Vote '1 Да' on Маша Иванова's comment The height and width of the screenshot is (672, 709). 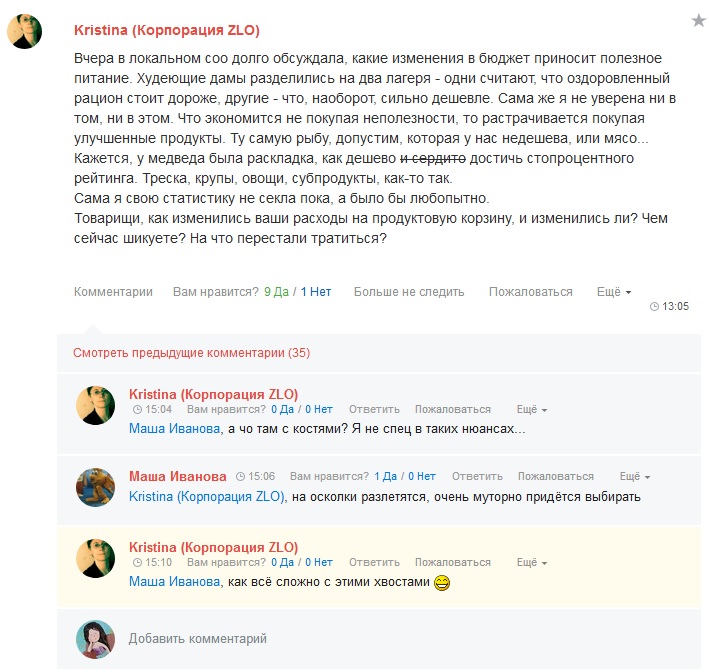(x=385, y=476)
